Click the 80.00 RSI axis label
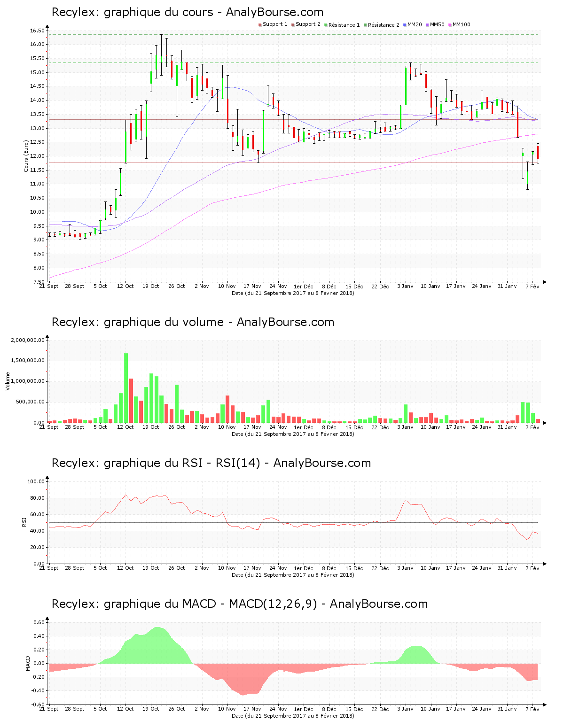The height and width of the screenshot is (728, 564). (x=37, y=498)
